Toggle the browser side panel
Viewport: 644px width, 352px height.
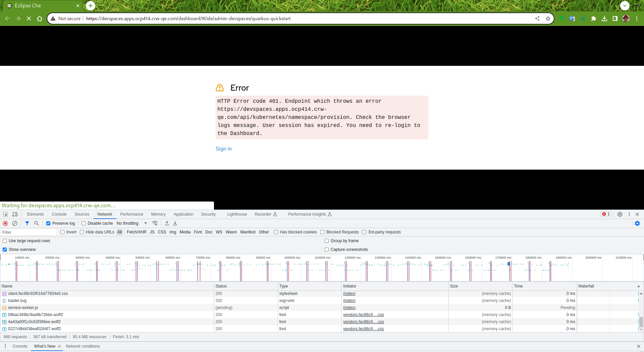pos(615,18)
